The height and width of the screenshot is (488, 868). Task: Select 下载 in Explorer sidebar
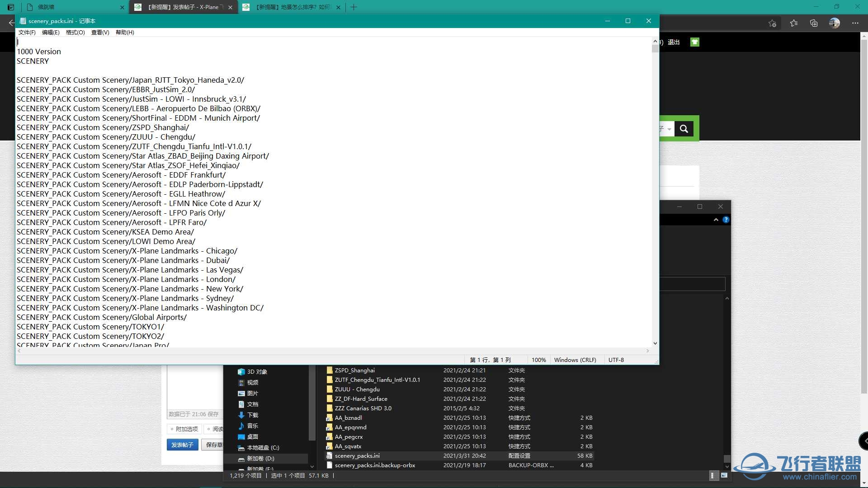pyautogui.click(x=252, y=415)
